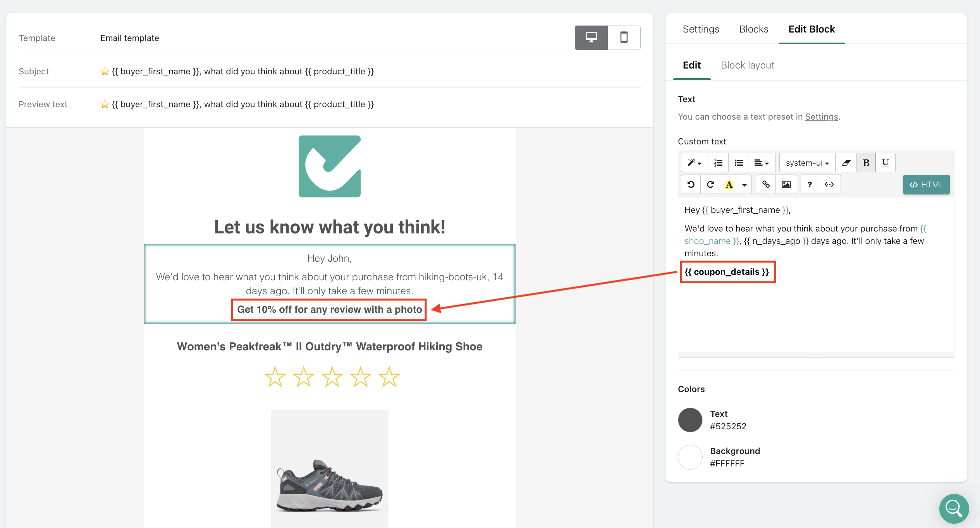Open the system-ui font family dropdown

807,163
